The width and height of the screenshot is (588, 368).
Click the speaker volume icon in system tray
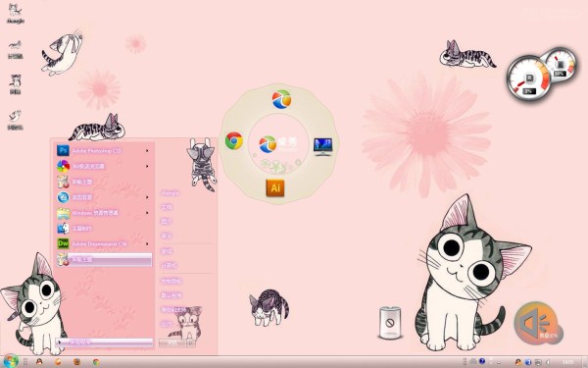[x=547, y=362]
